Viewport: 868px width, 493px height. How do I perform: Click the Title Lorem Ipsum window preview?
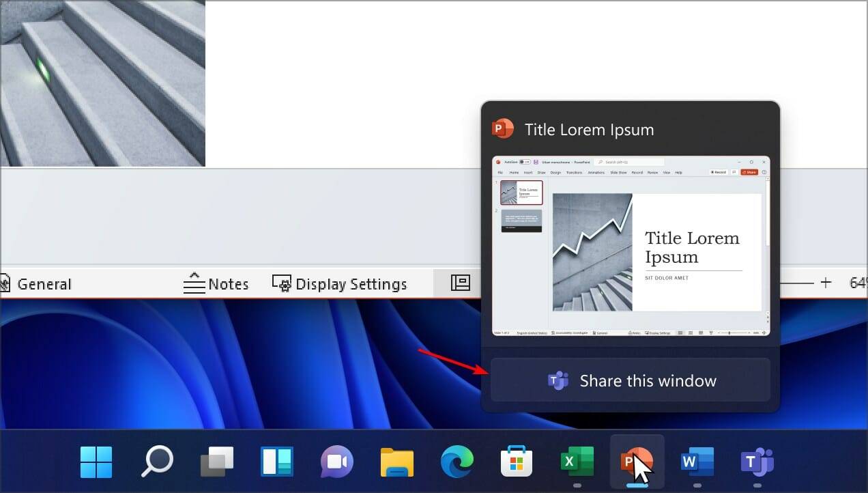pyautogui.click(x=630, y=247)
